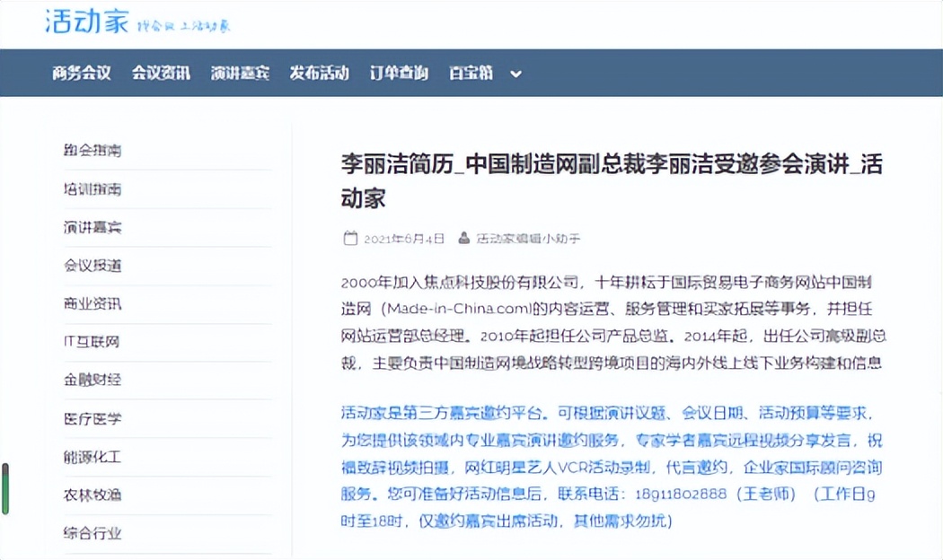Click 发布活动 in the top navigation
The image size is (943, 560).
coord(319,74)
